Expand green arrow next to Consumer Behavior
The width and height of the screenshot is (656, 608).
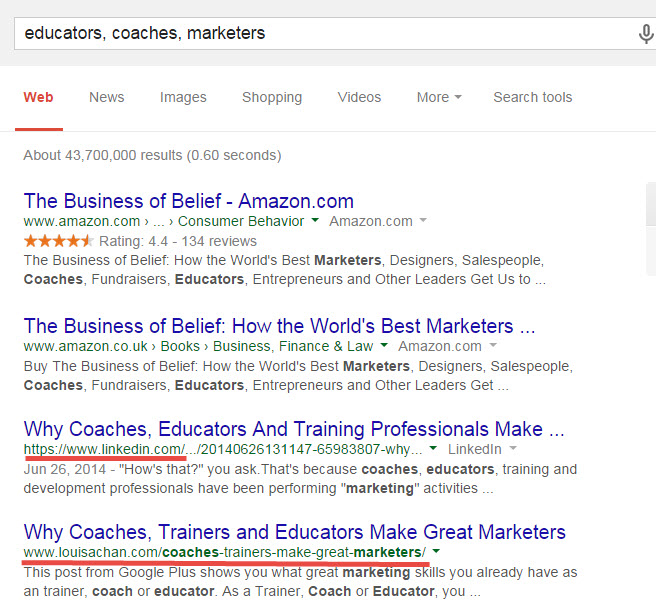(315, 220)
